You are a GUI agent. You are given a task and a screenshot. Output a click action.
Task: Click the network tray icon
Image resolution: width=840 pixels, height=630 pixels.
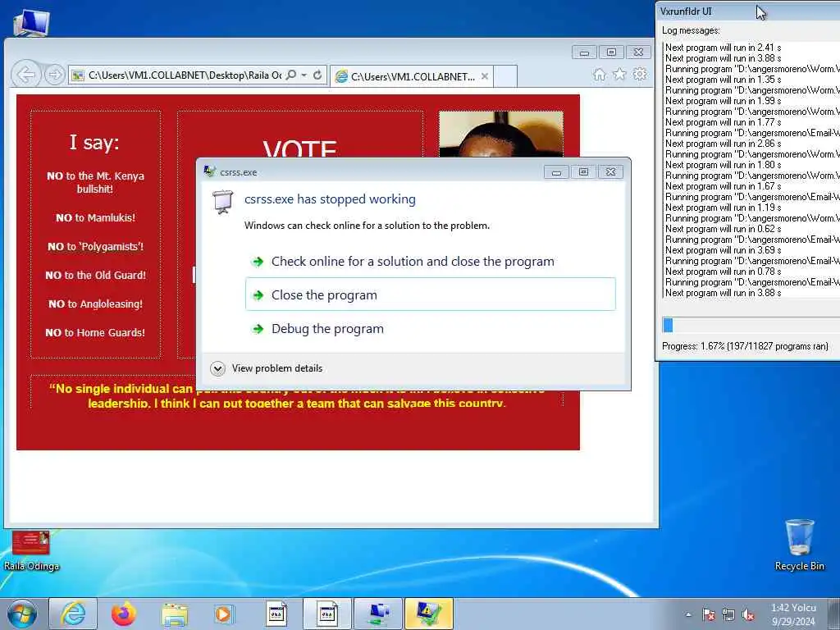click(x=728, y=615)
